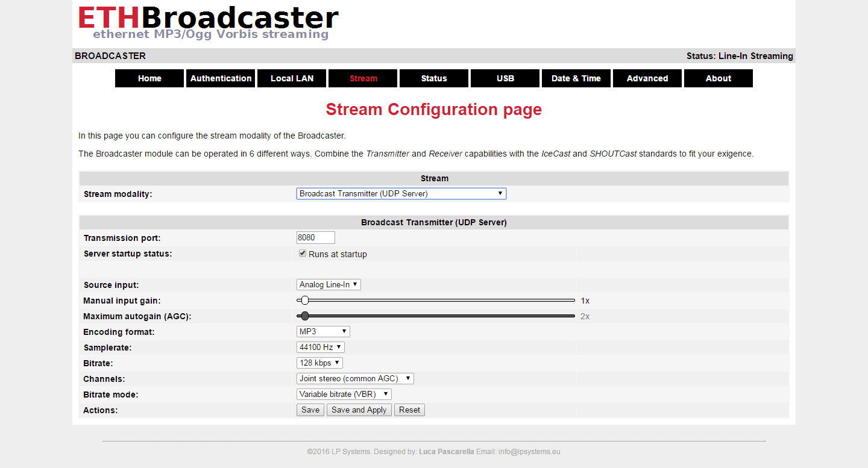Click the Transmission port input field

(315, 237)
